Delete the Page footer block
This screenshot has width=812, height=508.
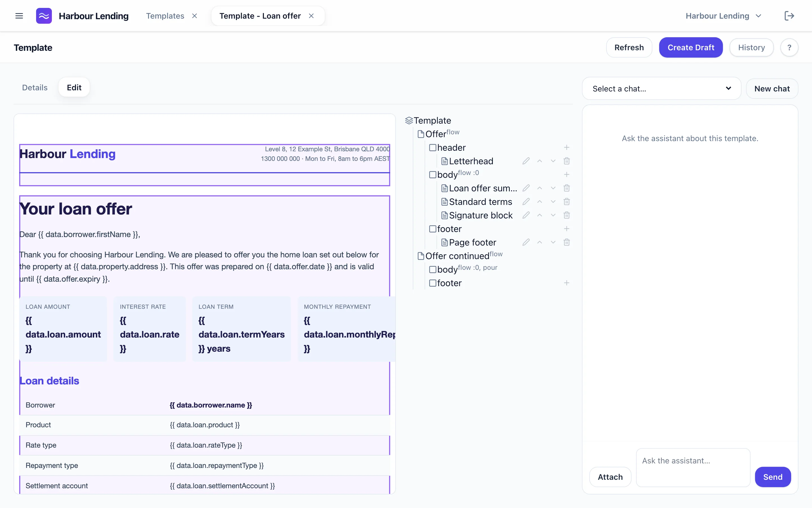tap(566, 242)
